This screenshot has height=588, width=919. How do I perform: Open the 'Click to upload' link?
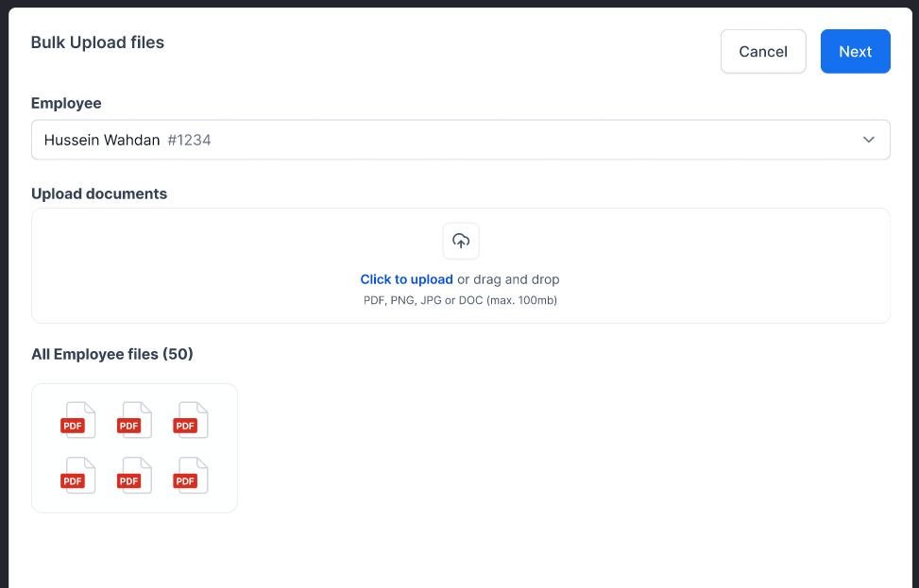(x=406, y=279)
